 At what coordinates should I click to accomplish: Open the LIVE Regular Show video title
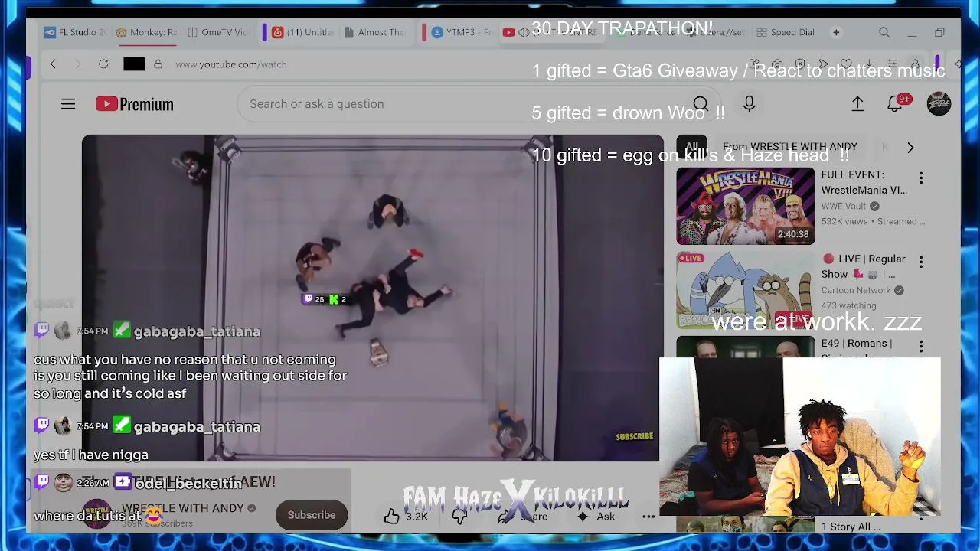point(864,266)
